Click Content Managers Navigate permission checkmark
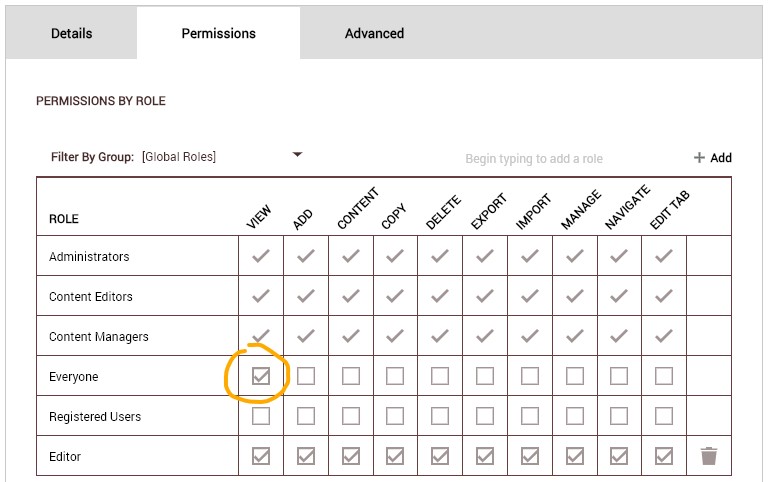 [619, 336]
